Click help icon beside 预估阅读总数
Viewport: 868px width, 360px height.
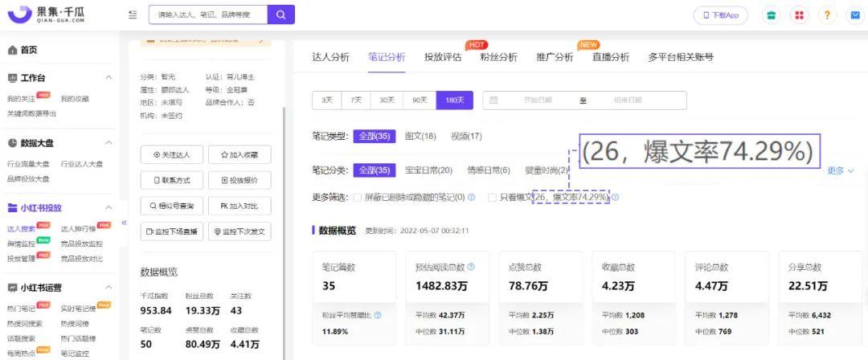pyautogui.click(x=471, y=267)
